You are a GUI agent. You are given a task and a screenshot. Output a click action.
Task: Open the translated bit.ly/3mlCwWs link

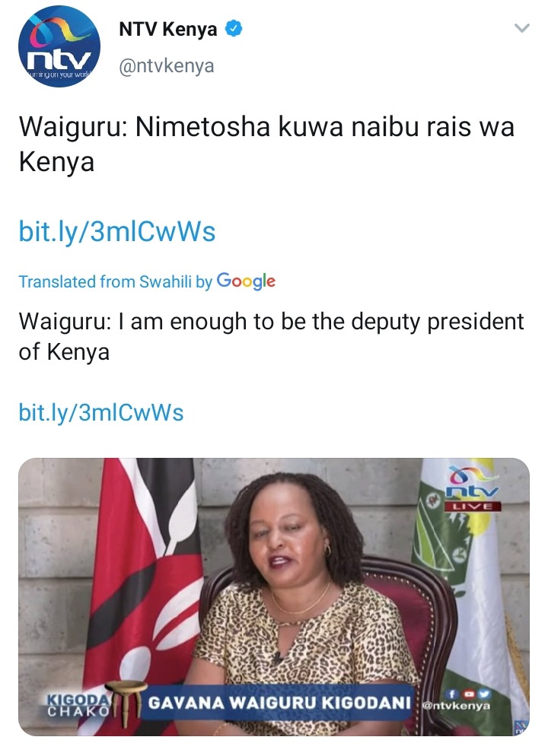100,412
